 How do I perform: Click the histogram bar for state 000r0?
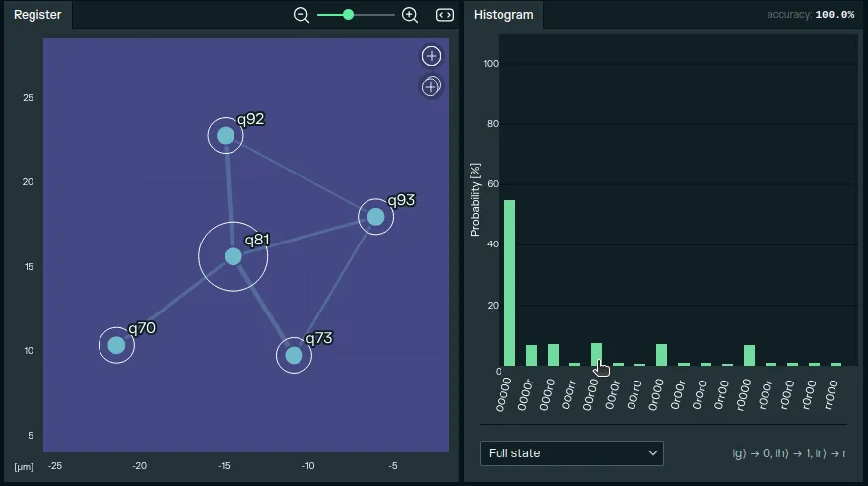pyautogui.click(x=553, y=355)
